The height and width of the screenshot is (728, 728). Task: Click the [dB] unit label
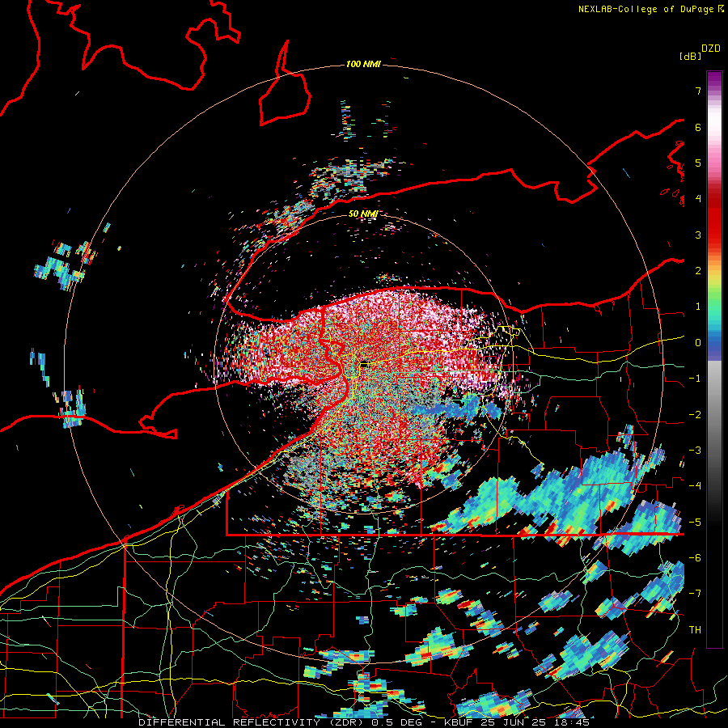(x=691, y=57)
